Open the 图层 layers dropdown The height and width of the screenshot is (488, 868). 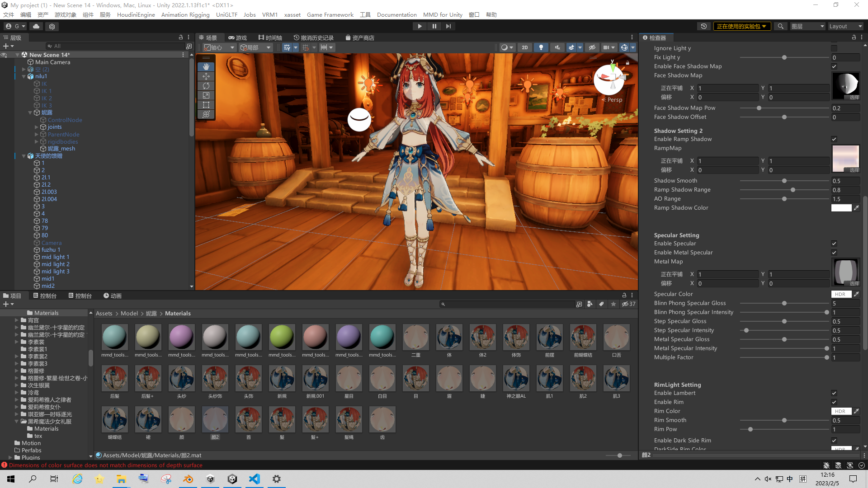pos(808,26)
